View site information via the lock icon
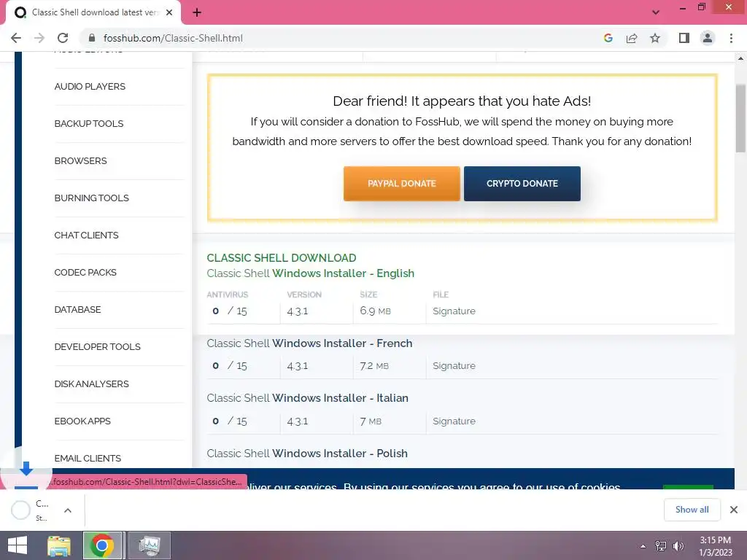Image resolution: width=747 pixels, height=560 pixels. point(92,38)
